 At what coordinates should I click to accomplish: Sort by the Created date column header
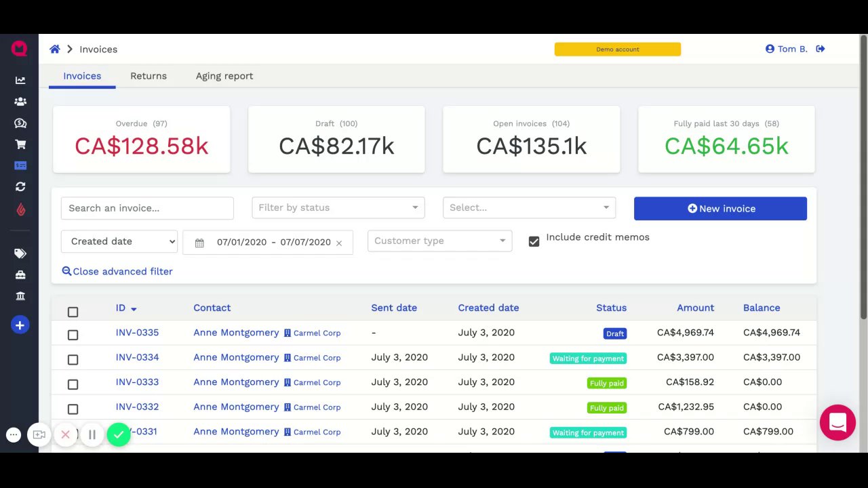tap(488, 308)
